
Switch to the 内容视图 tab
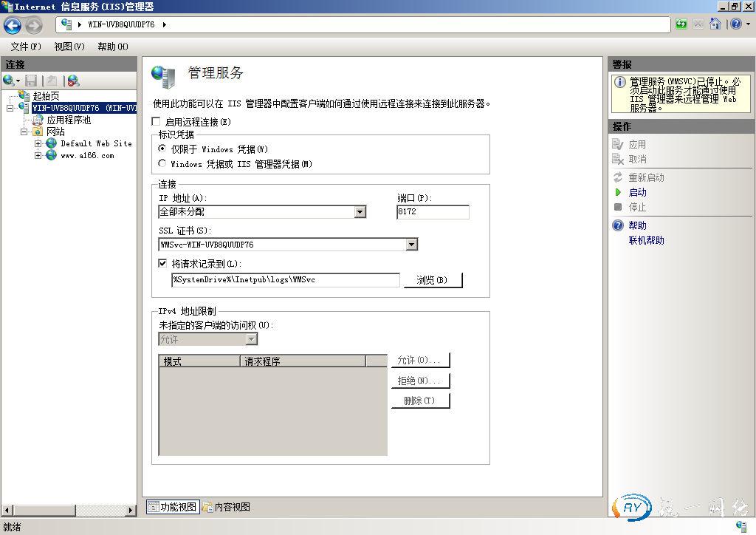(227, 507)
